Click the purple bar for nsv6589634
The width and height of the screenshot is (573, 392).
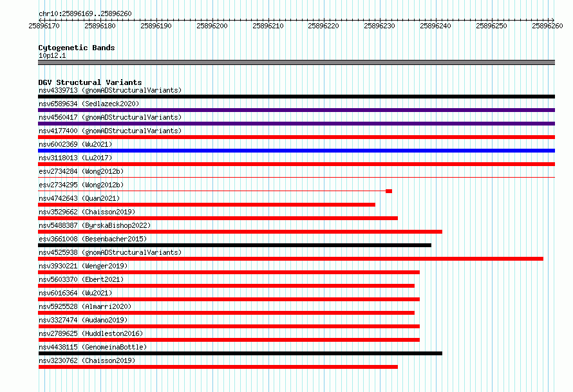[296, 110]
